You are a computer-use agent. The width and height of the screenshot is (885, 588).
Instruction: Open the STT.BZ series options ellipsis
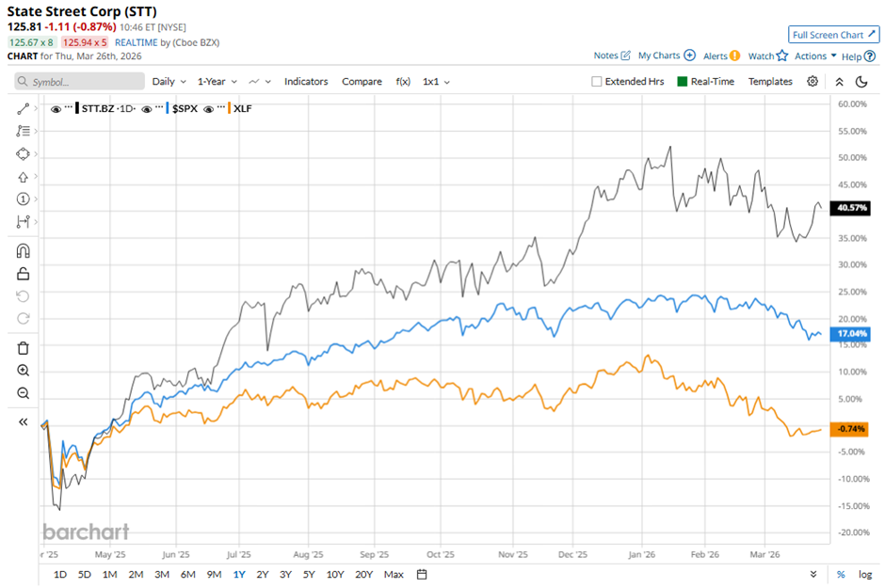pos(69,107)
